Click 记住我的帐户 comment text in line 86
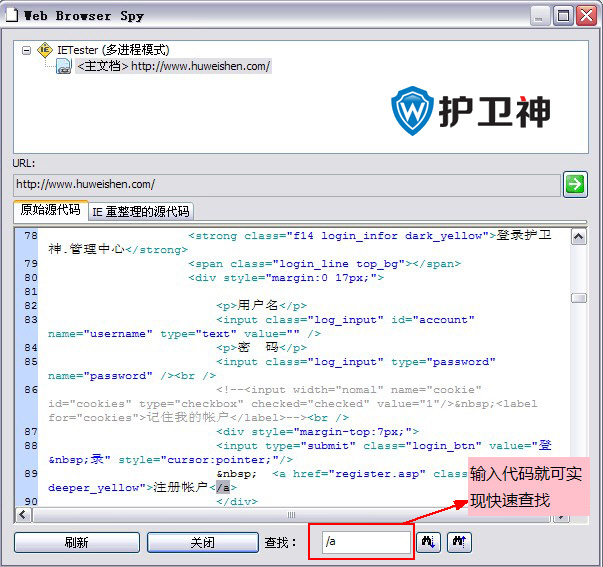Screen dimensions: 603x567 point(188,417)
